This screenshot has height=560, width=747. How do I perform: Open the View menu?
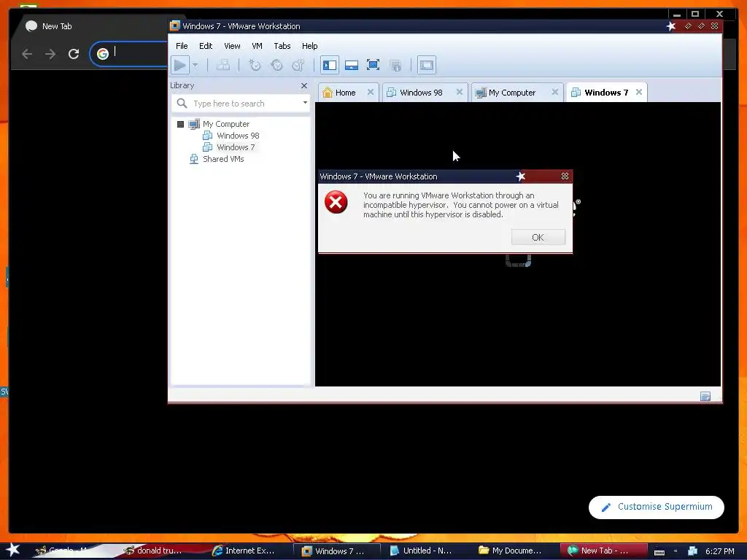point(232,46)
